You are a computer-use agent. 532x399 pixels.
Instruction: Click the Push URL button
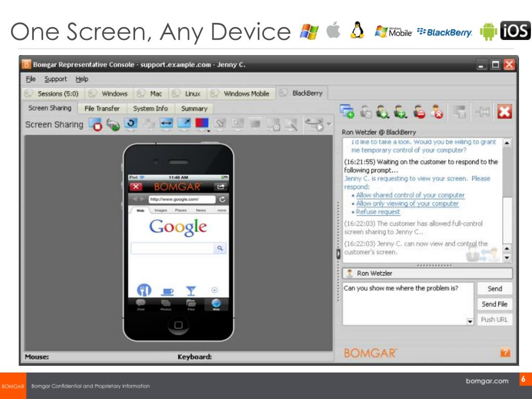pos(495,320)
